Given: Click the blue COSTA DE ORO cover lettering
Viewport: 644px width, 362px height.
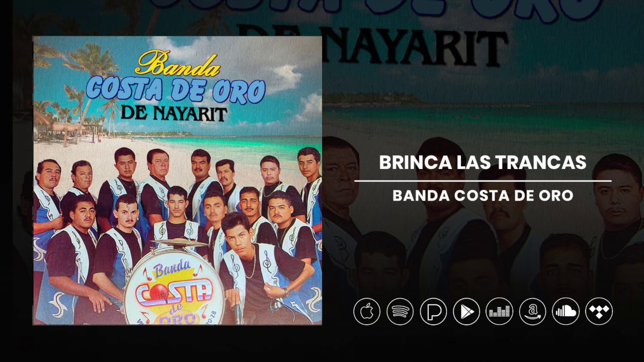Looking at the screenshot, I should (x=176, y=90).
